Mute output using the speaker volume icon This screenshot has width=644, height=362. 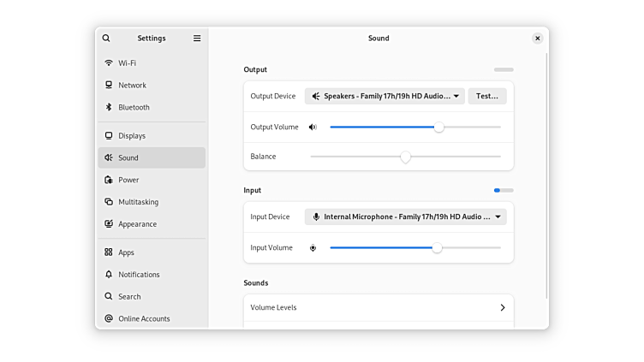313,128
